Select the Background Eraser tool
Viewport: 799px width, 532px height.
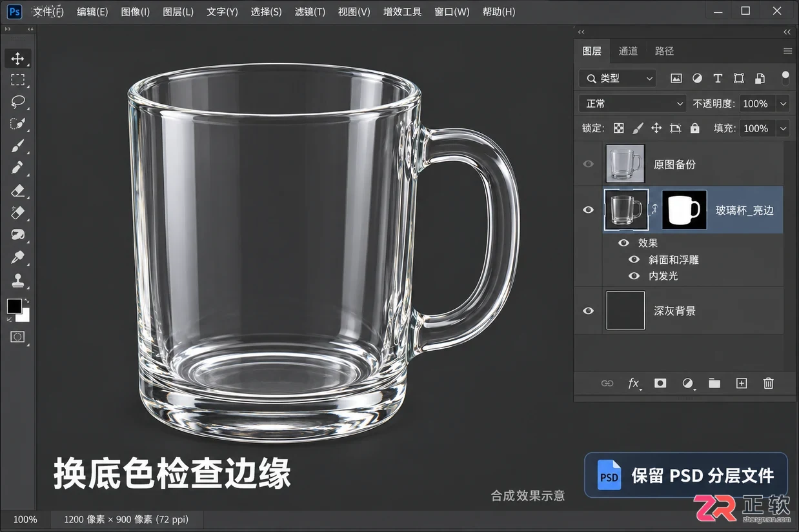click(17, 212)
